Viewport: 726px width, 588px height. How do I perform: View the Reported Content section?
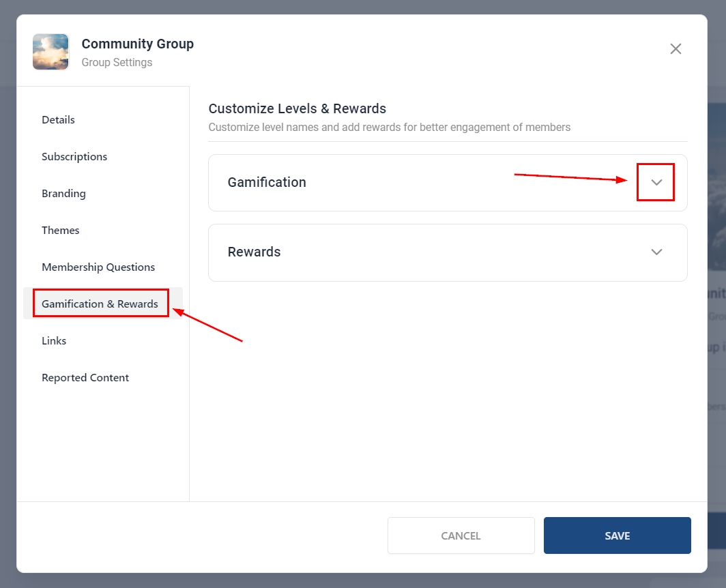pos(85,378)
